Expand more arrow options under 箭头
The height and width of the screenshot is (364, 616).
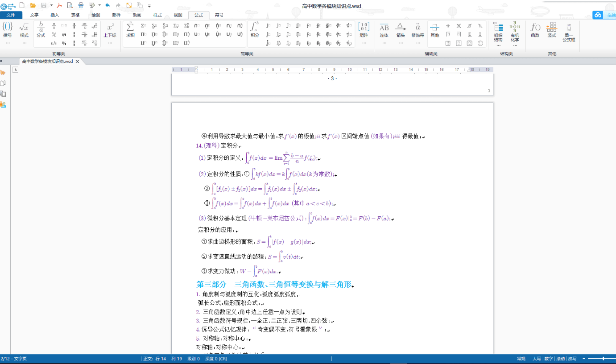[x=401, y=43]
